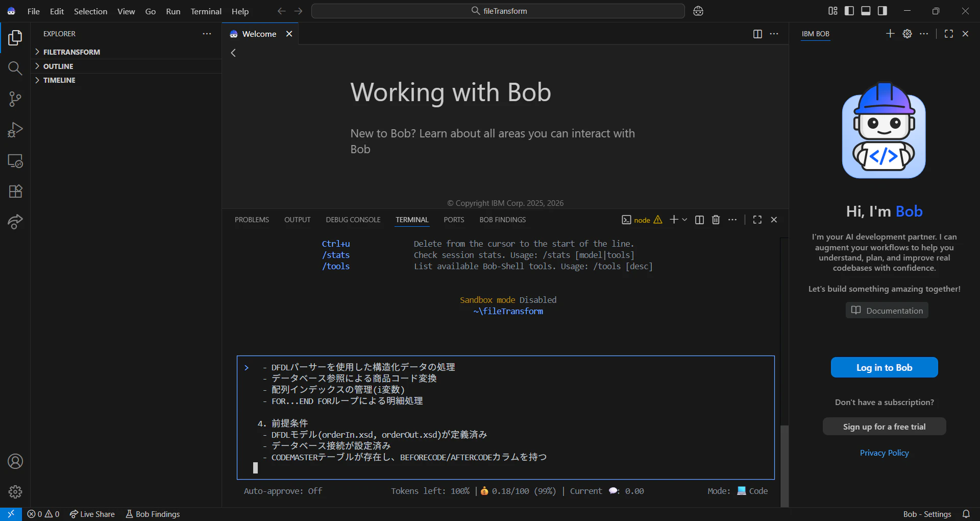Switch to the PROBLEMS tab
The width and height of the screenshot is (980, 521).
click(252, 220)
